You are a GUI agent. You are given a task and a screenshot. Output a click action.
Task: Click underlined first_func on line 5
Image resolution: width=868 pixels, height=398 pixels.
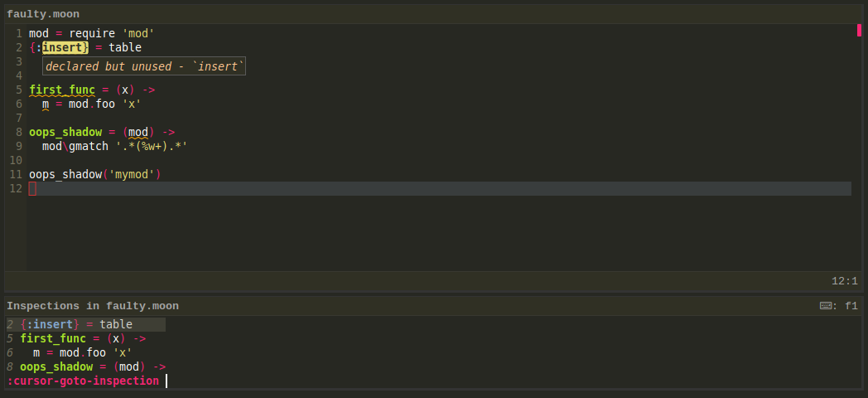pyautogui.click(x=62, y=90)
